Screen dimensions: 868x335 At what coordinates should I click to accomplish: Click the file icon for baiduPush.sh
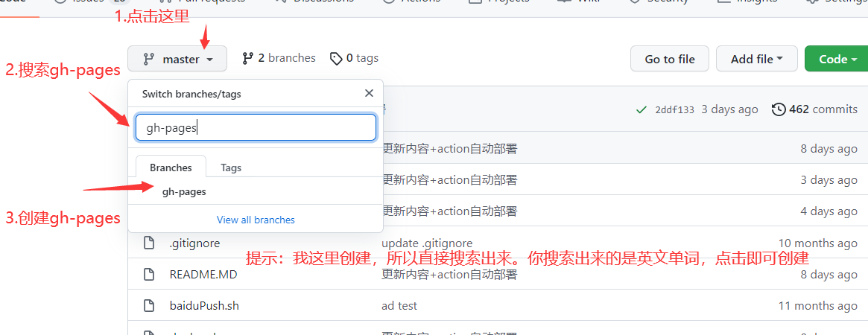pyautogui.click(x=149, y=305)
